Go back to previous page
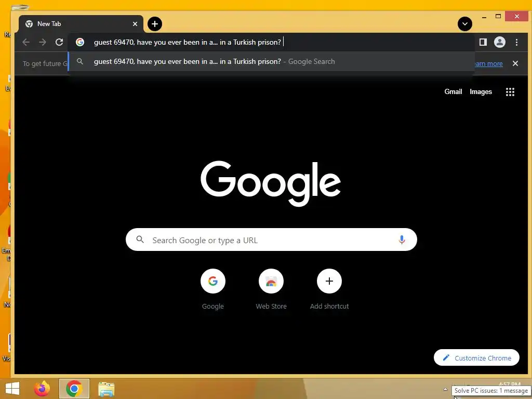The image size is (532, 399). [x=26, y=42]
